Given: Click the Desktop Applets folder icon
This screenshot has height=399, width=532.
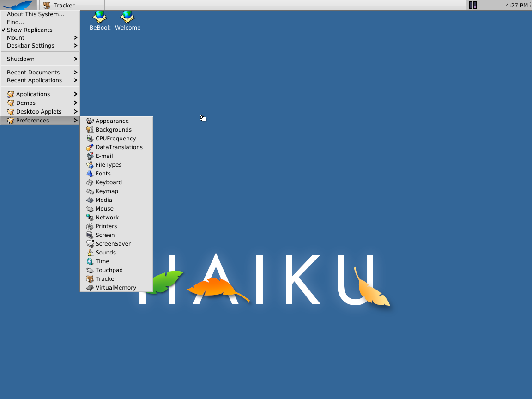Looking at the screenshot, I should [11, 112].
